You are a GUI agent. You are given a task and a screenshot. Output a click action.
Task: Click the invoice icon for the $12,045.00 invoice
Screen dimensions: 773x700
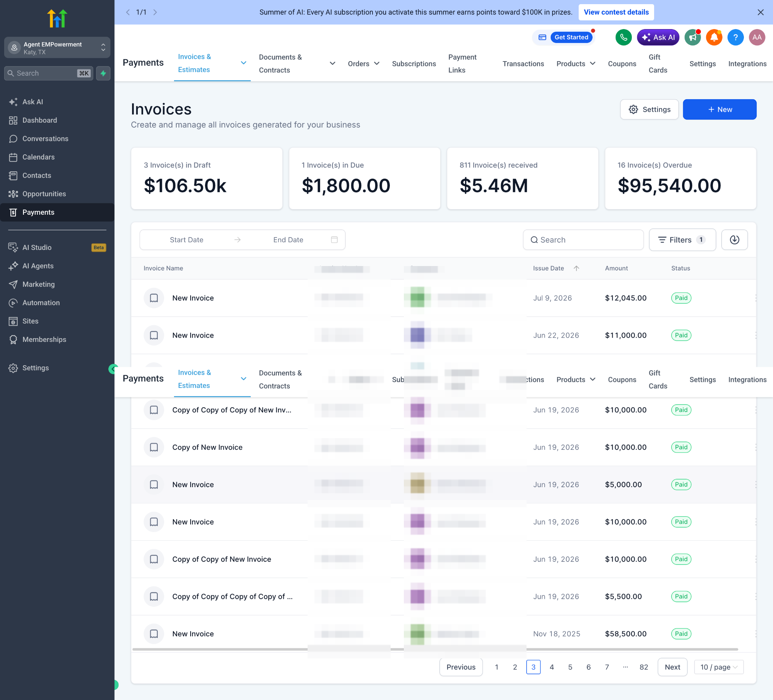(x=154, y=298)
